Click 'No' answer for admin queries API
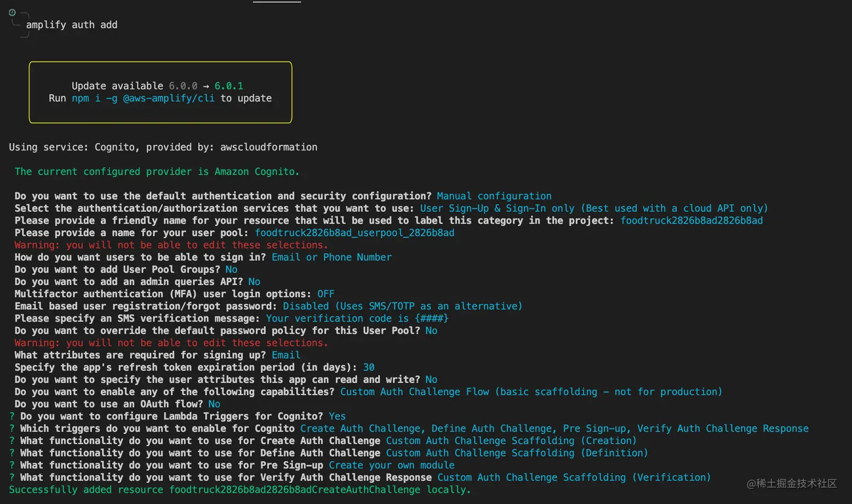 (254, 282)
